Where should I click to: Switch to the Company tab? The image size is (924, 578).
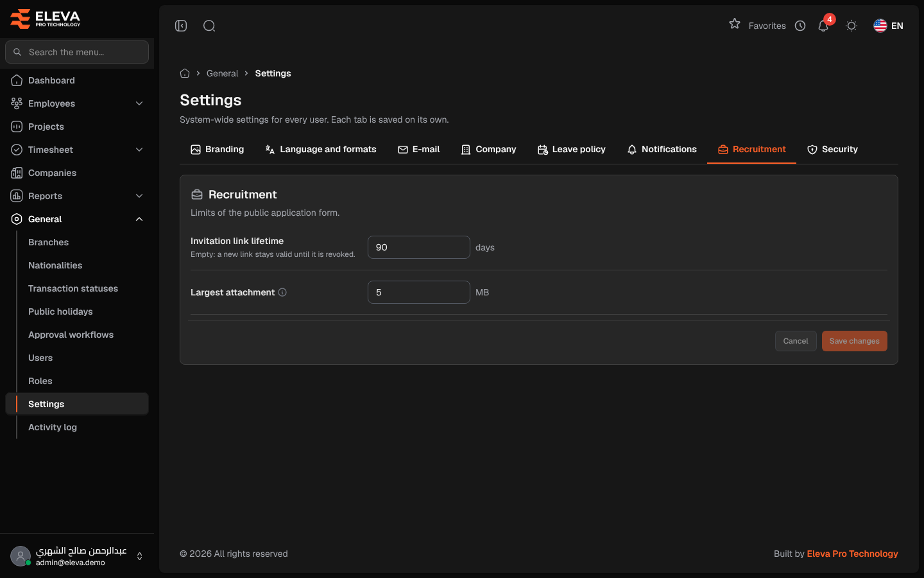coord(488,149)
